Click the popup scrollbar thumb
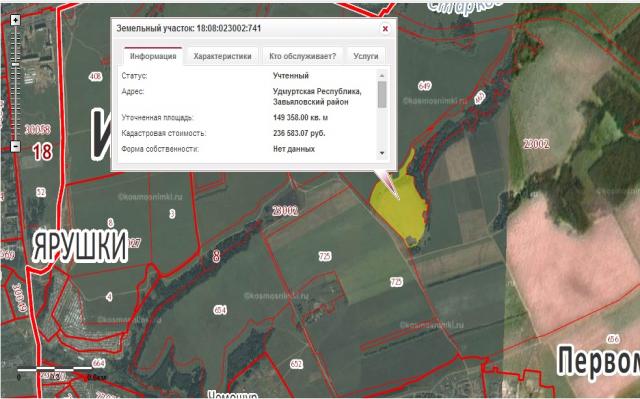Image resolution: width=640 pixels, height=399 pixels. pos(382,94)
